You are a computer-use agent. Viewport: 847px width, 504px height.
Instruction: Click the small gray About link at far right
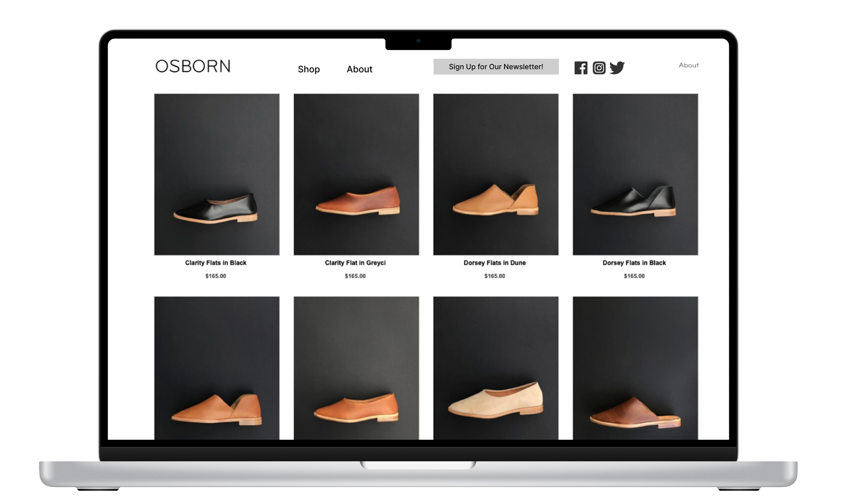pos(689,65)
